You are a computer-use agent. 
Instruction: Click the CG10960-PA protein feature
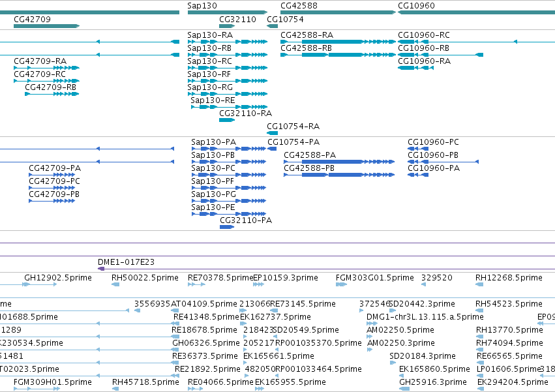click(418, 175)
